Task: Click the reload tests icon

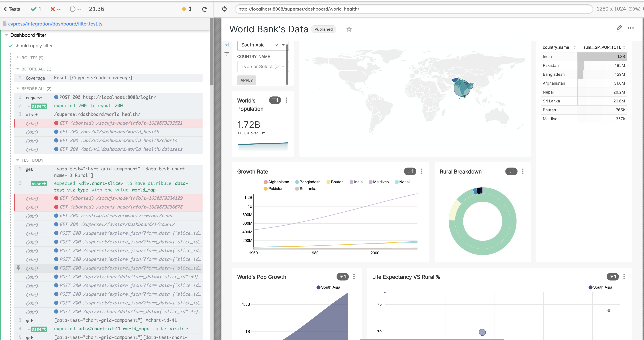Action: point(205,9)
